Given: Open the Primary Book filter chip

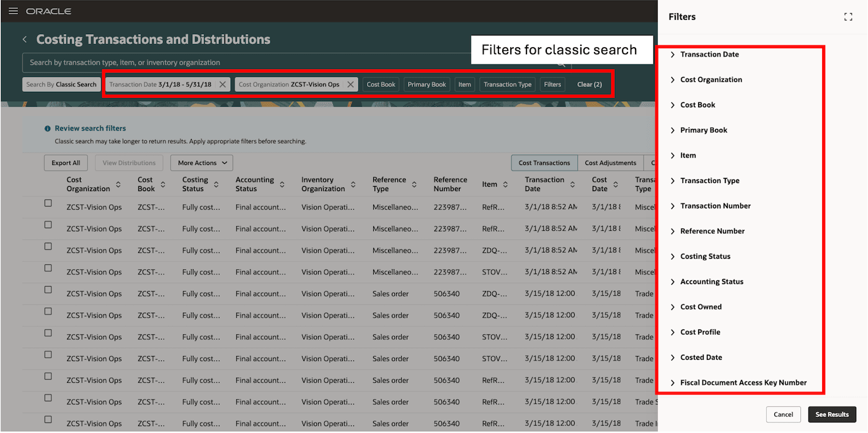Looking at the screenshot, I should click(427, 84).
